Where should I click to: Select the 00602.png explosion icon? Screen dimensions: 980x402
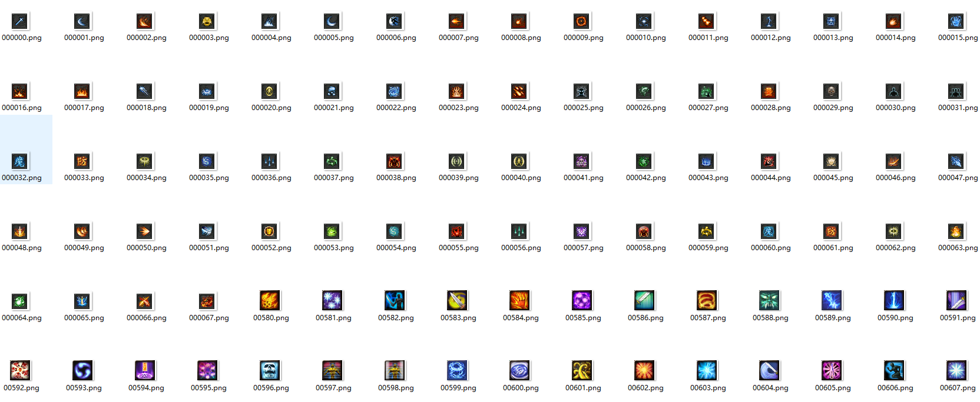tap(644, 371)
